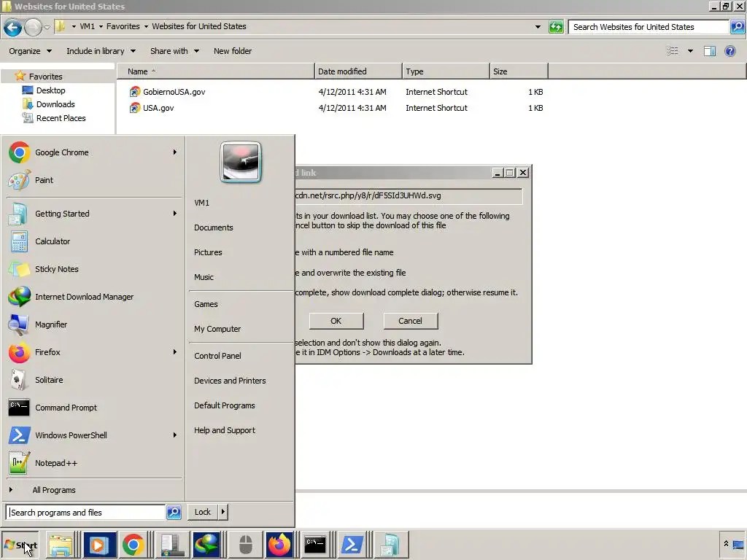Open Magnifier from Start menu
Screen dimensions: 747x560
91,324
